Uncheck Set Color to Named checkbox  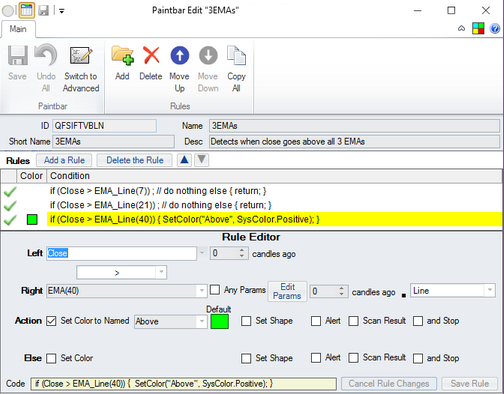tap(51, 321)
